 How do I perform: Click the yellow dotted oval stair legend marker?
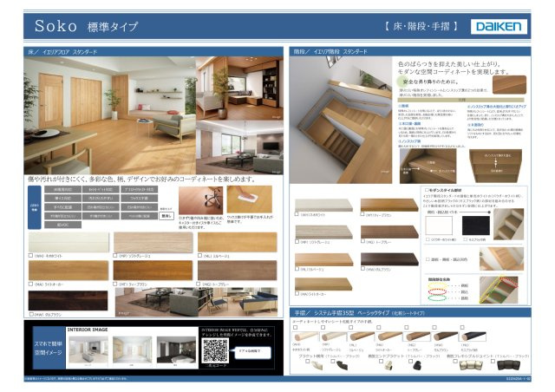point(437,285)
